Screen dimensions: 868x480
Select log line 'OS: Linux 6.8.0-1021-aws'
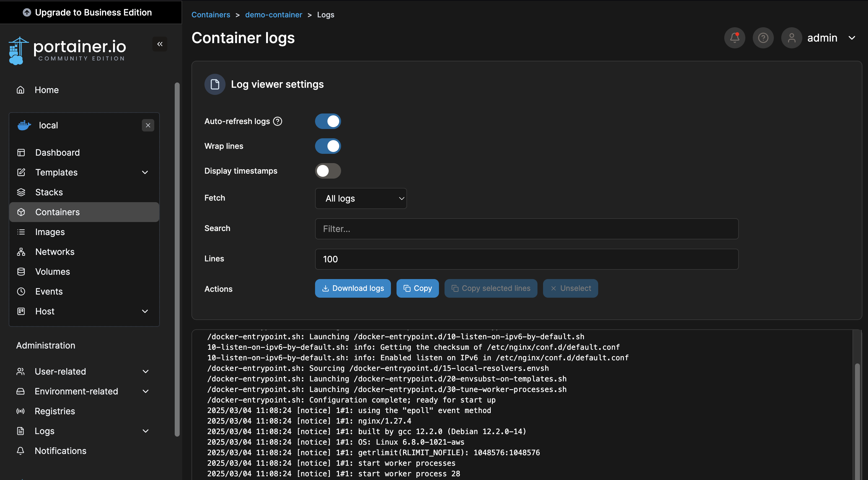click(x=335, y=442)
